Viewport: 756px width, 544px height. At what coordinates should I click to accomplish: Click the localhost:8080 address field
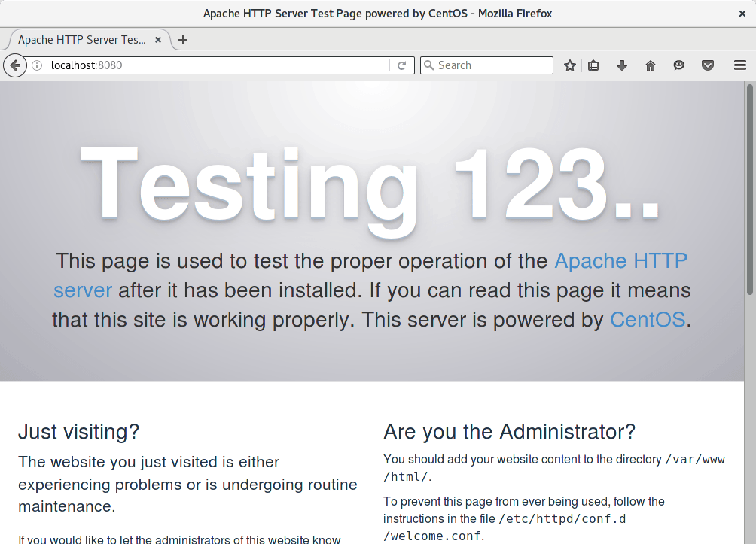point(218,65)
